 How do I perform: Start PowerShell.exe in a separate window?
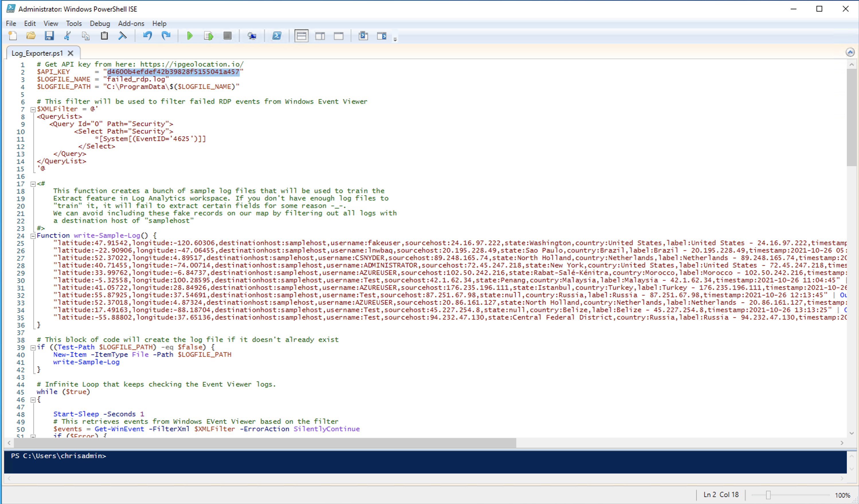(276, 36)
